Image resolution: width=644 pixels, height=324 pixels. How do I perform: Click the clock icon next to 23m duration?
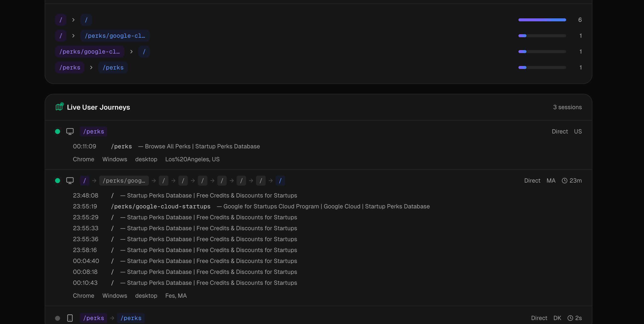point(564,181)
